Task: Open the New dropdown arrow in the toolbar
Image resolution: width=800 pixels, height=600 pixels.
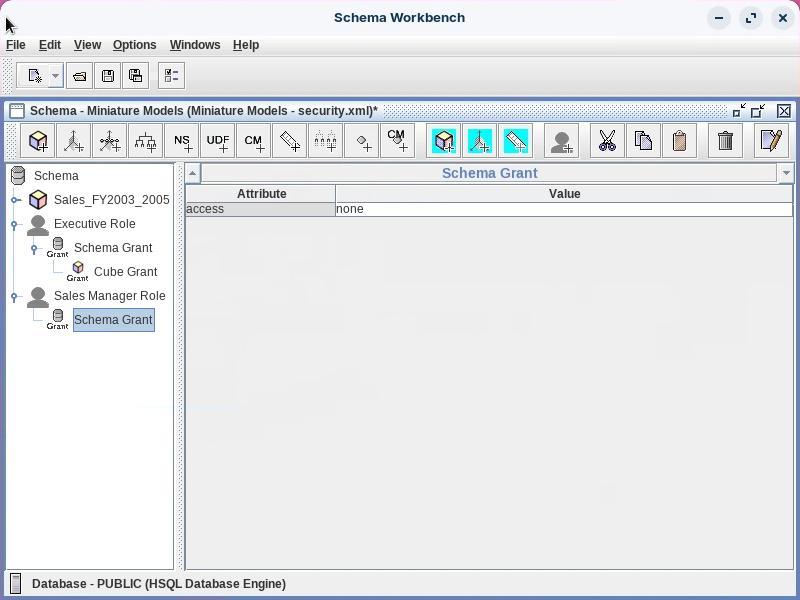Action: pyautogui.click(x=55, y=76)
